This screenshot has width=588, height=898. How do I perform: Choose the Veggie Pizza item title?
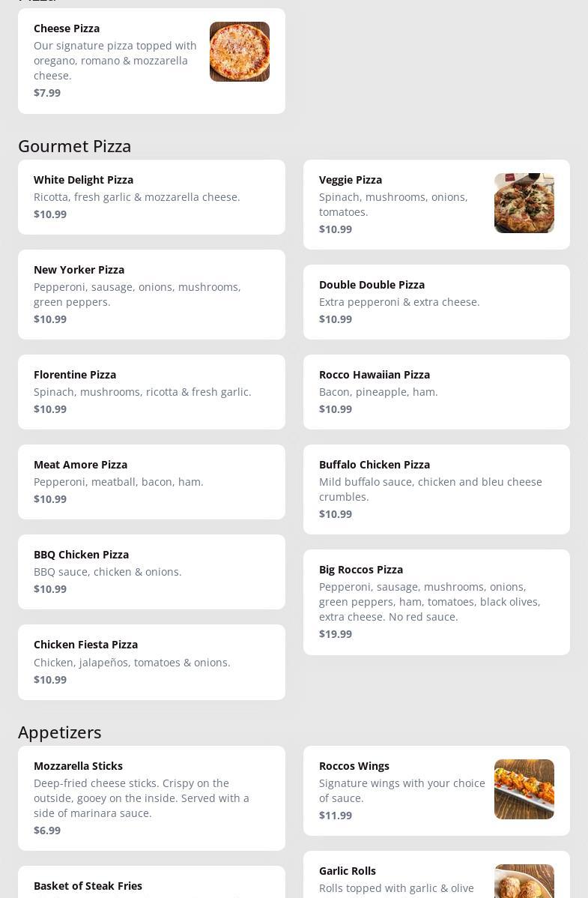click(351, 180)
